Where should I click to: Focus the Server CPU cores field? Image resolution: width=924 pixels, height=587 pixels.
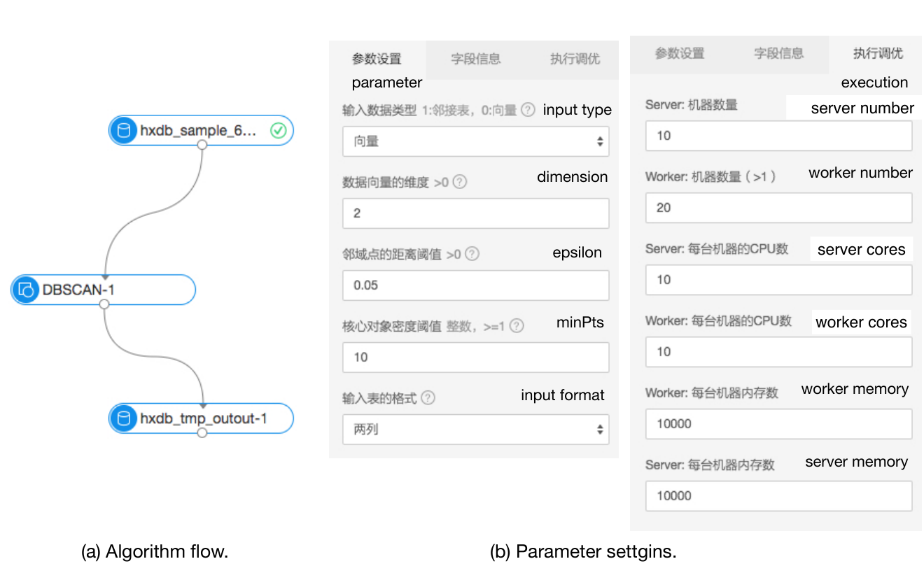click(778, 280)
